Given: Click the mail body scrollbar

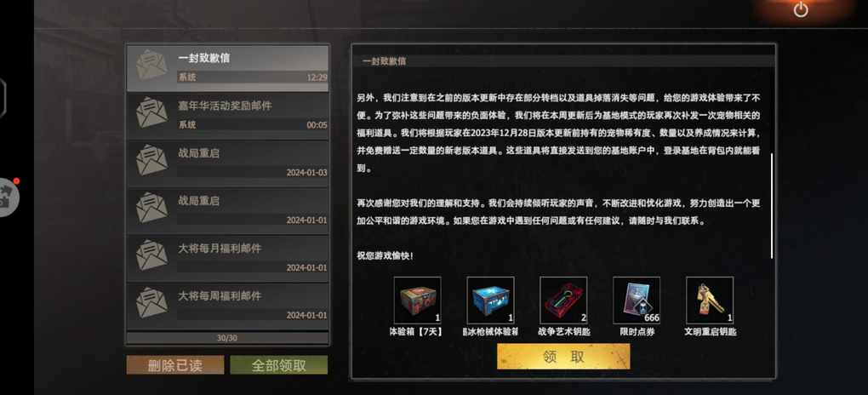Looking at the screenshot, I should [x=772, y=205].
